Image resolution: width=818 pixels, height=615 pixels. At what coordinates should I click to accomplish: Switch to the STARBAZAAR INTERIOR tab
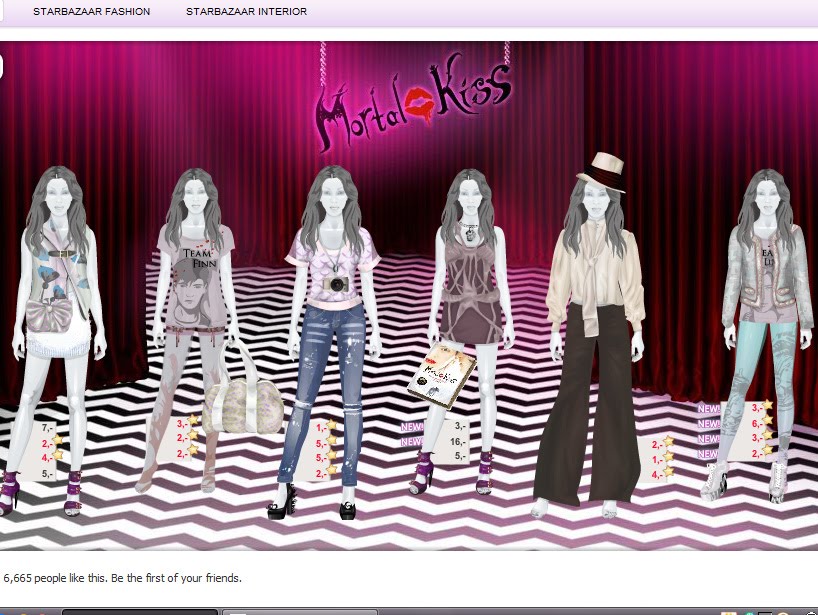246,11
